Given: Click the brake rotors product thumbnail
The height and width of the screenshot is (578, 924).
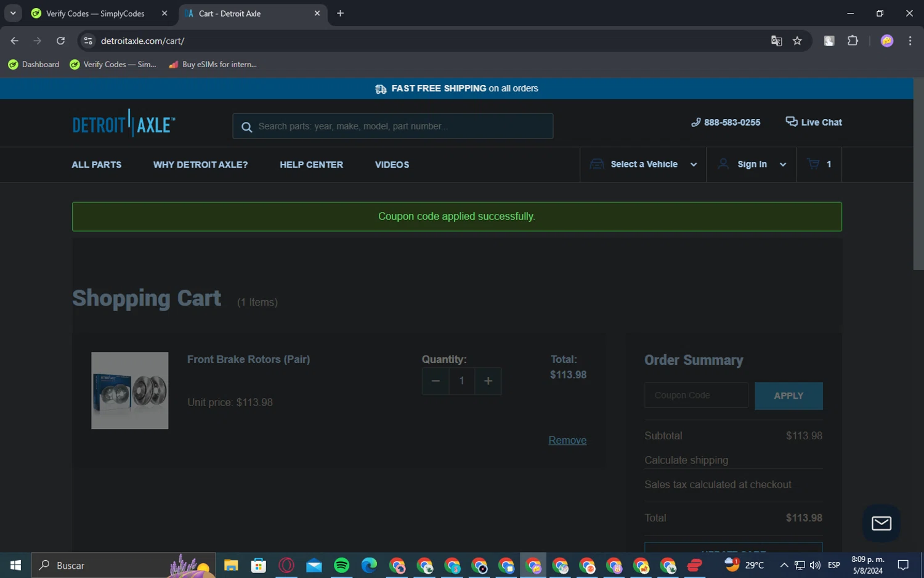Looking at the screenshot, I should point(130,391).
